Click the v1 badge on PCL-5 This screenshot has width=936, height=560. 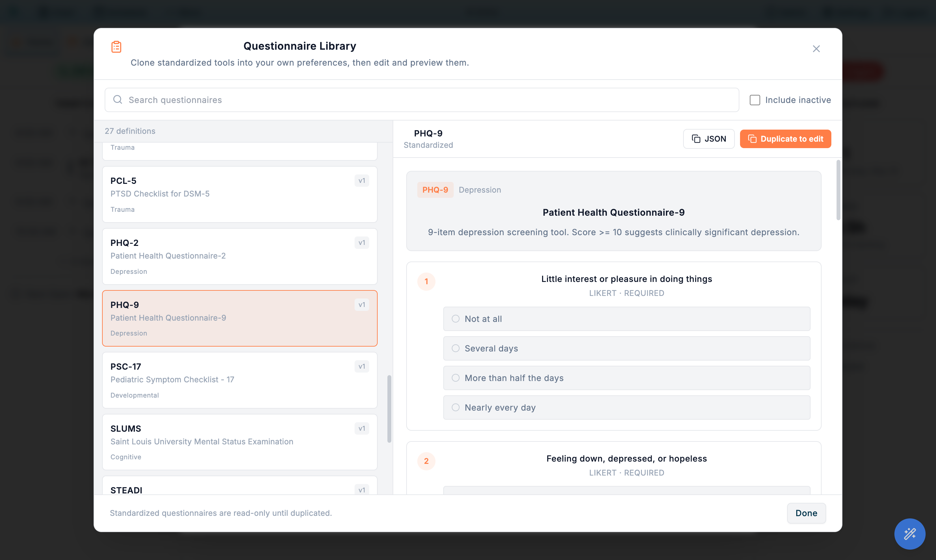(361, 181)
